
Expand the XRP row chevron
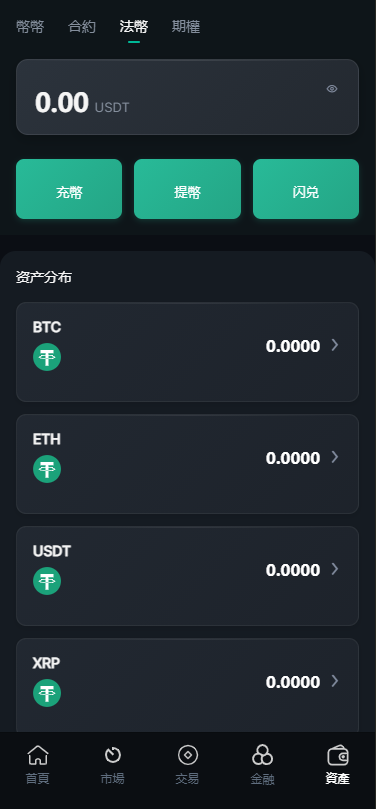tap(335, 681)
